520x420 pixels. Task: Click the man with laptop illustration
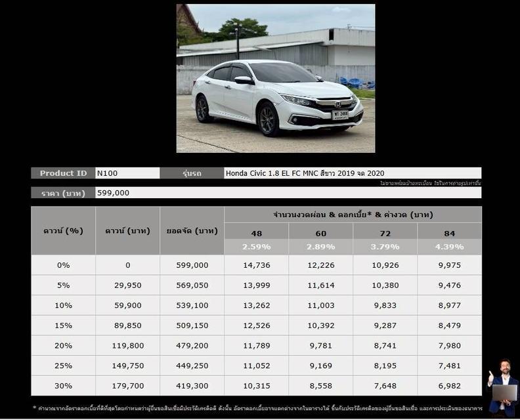pyautogui.click(x=503, y=387)
